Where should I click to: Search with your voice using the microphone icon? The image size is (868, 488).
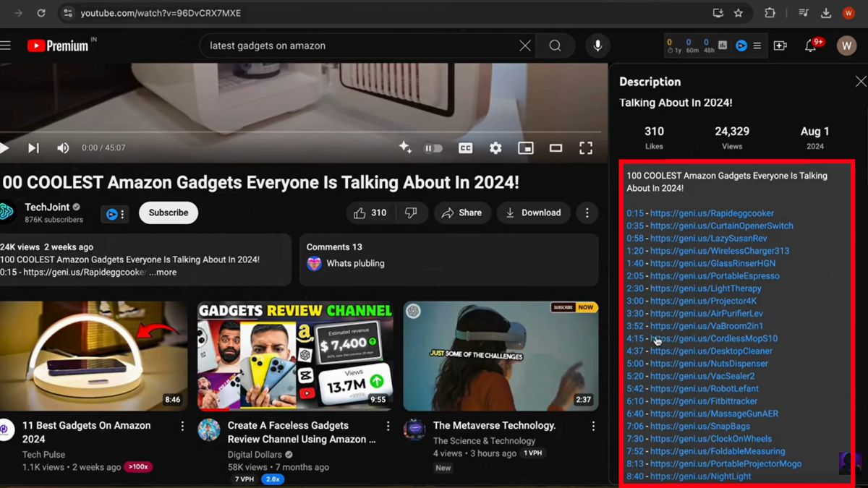click(597, 45)
